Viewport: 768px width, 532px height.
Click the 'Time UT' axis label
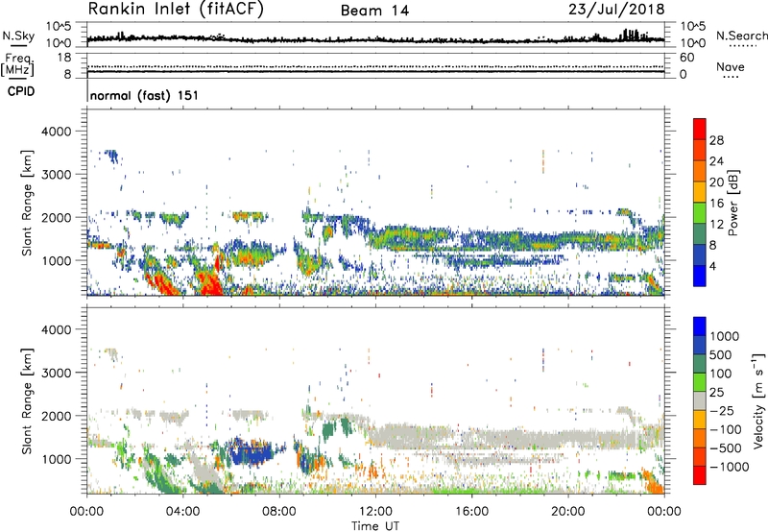tap(375, 525)
